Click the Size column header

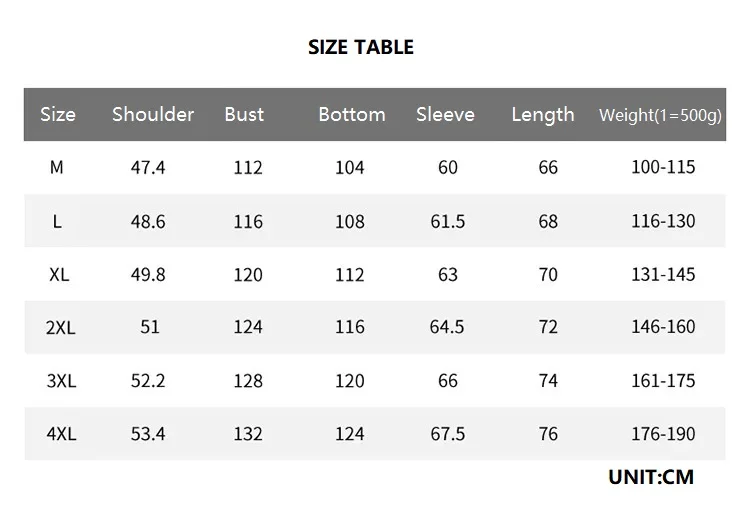(x=58, y=114)
